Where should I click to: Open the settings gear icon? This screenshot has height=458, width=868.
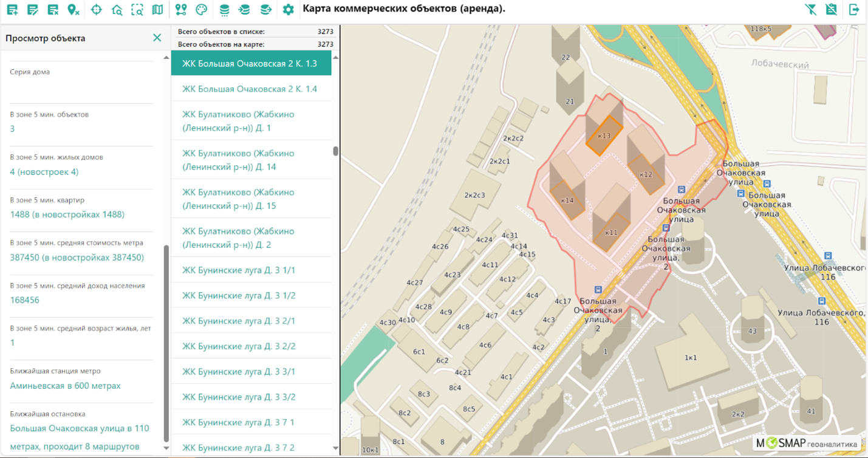tap(288, 10)
